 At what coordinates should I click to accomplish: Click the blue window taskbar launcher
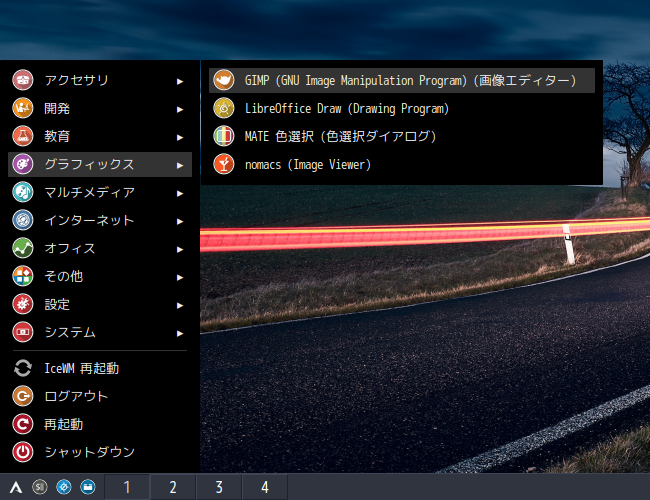point(88,487)
